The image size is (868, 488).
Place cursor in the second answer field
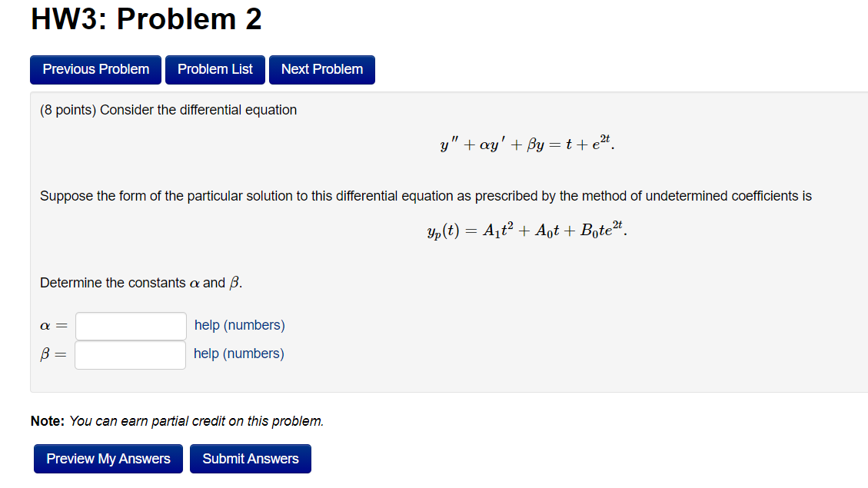130,354
